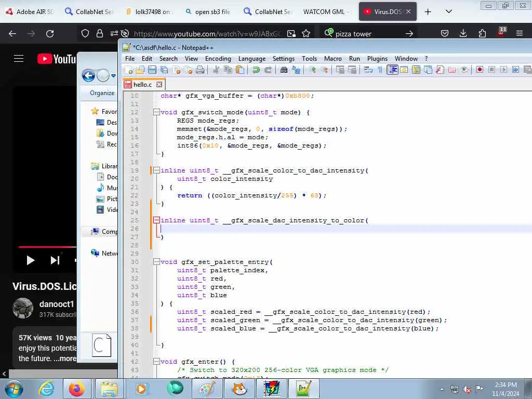Click the Firefox URL address field
The width and height of the screenshot is (532, 399).
click(207, 34)
